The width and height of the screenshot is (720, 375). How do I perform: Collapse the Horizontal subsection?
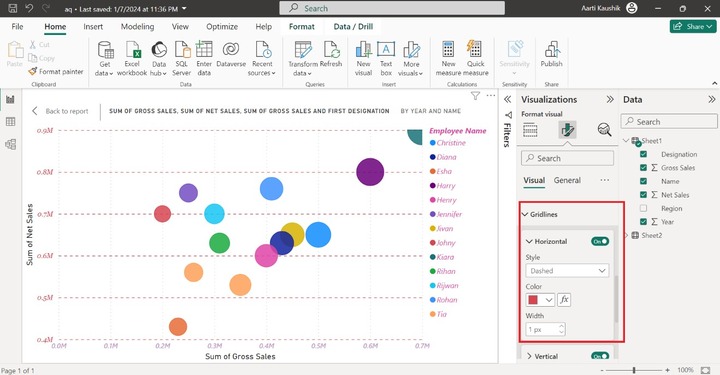point(529,241)
